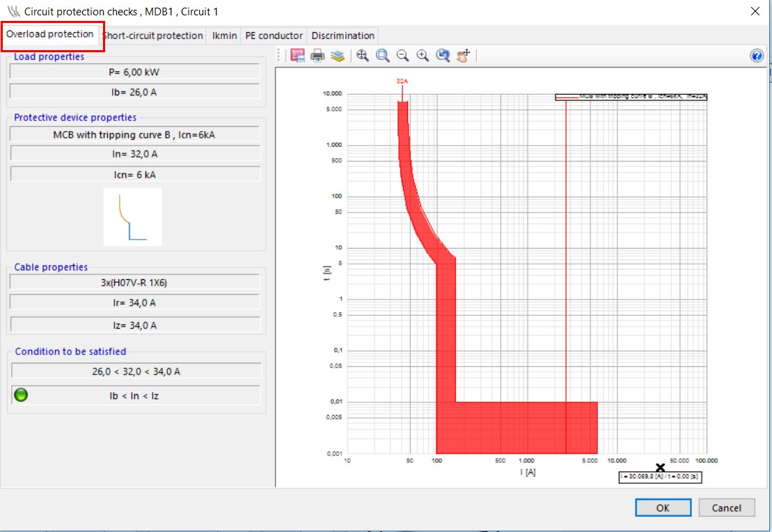Open help with the blue question icon
Viewport: 772px width, 532px height.
pos(757,56)
